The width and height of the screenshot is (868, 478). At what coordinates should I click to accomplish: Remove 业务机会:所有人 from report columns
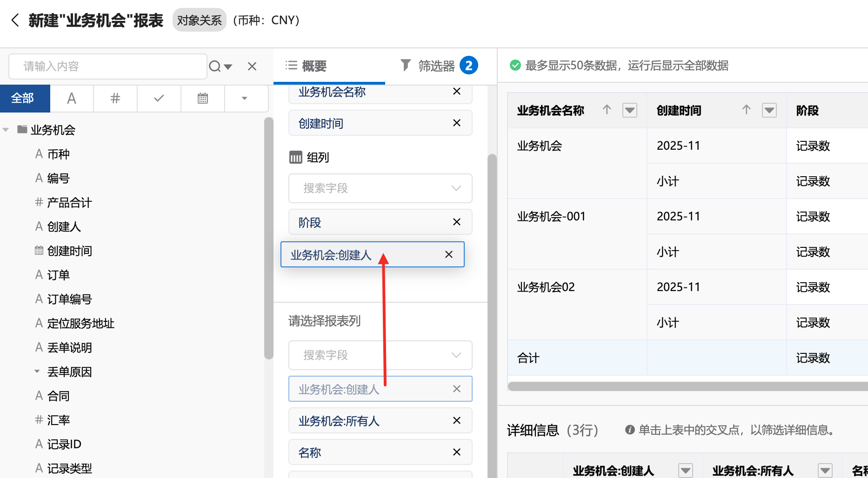coord(457,421)
